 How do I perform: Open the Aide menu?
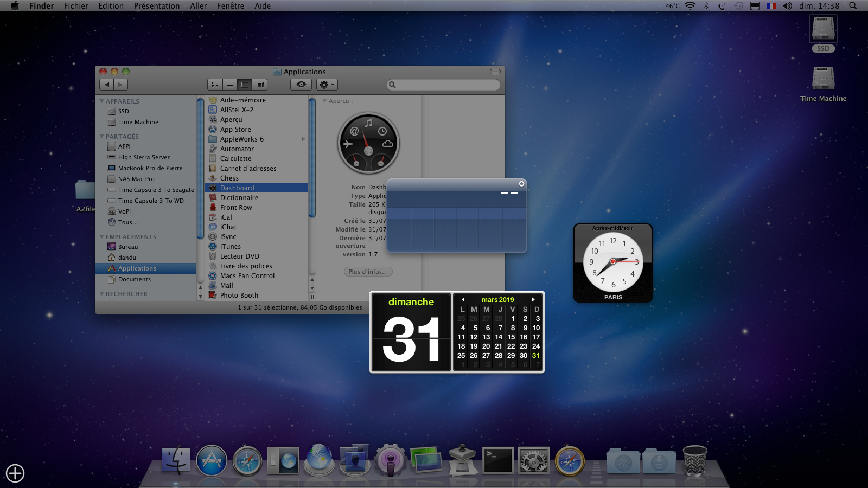263,6
